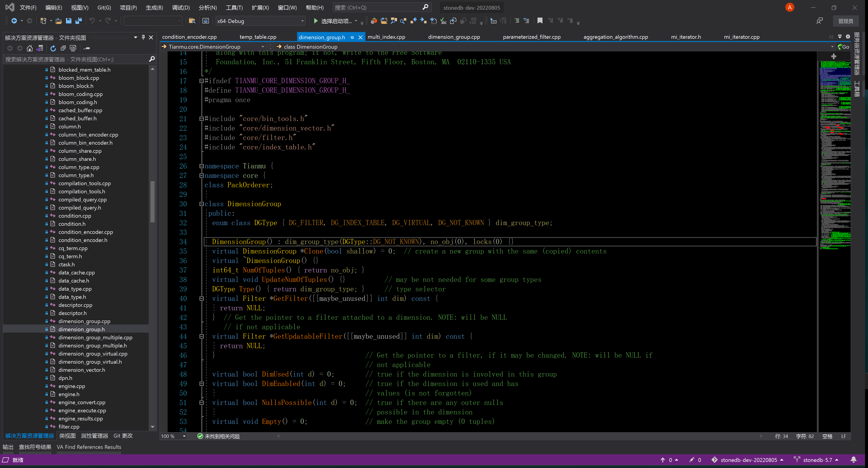
Task: Open the 调试(D) menu
Action: pyautogui.click(x=181, y=7)
